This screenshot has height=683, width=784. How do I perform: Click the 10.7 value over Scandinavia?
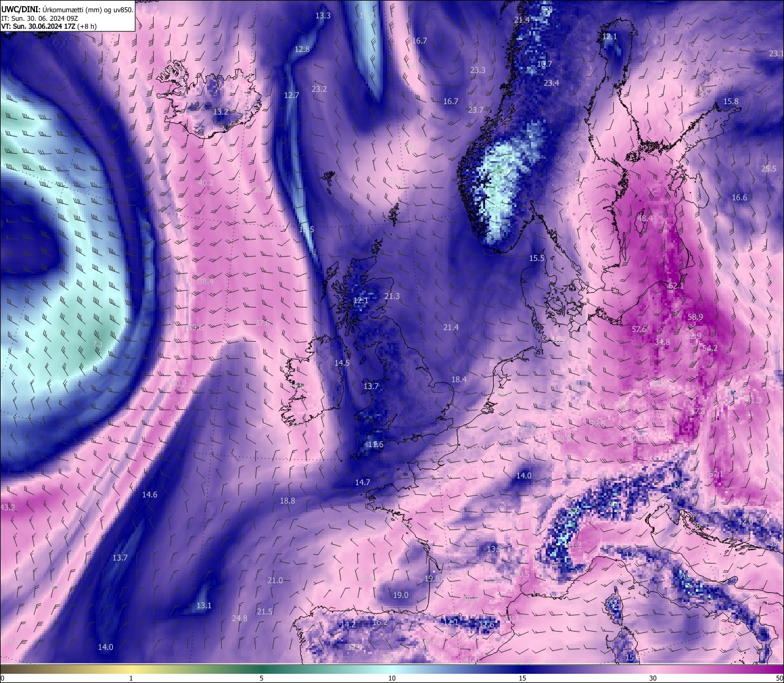pos(545,64)
